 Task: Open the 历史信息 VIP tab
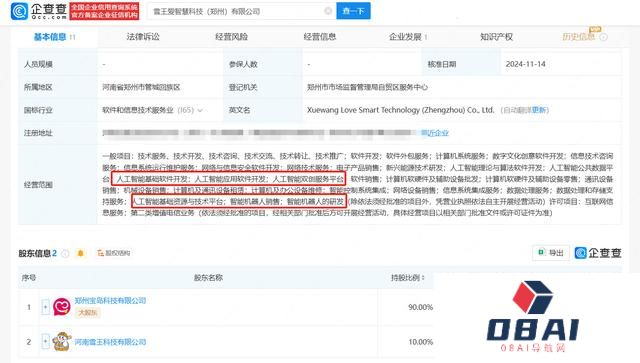click(x=578, y=37)
